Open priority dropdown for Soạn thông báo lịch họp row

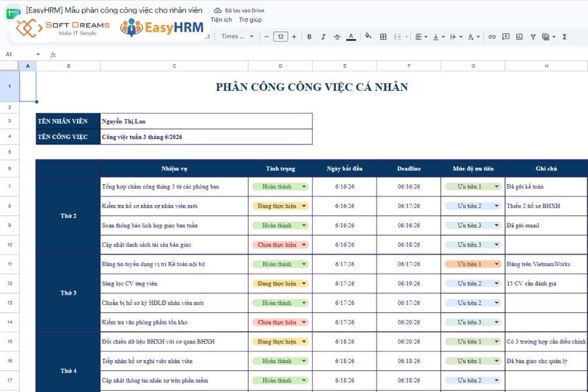497,225
